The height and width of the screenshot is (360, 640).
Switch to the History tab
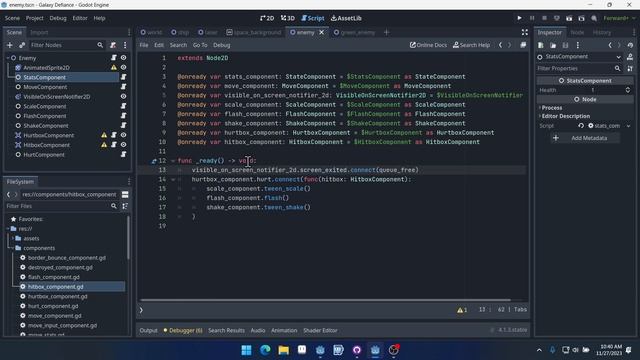(x=602, y=32)
